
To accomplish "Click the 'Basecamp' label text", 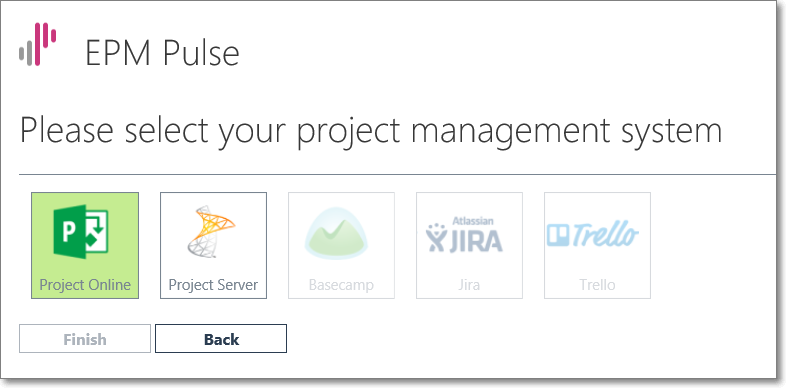I will [x=341, y=285].
